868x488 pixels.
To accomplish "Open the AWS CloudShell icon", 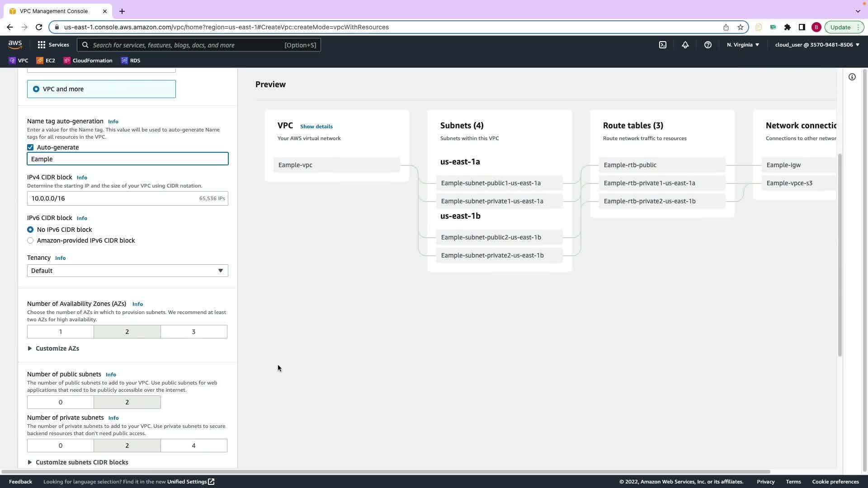I will (x=662, y=45).
